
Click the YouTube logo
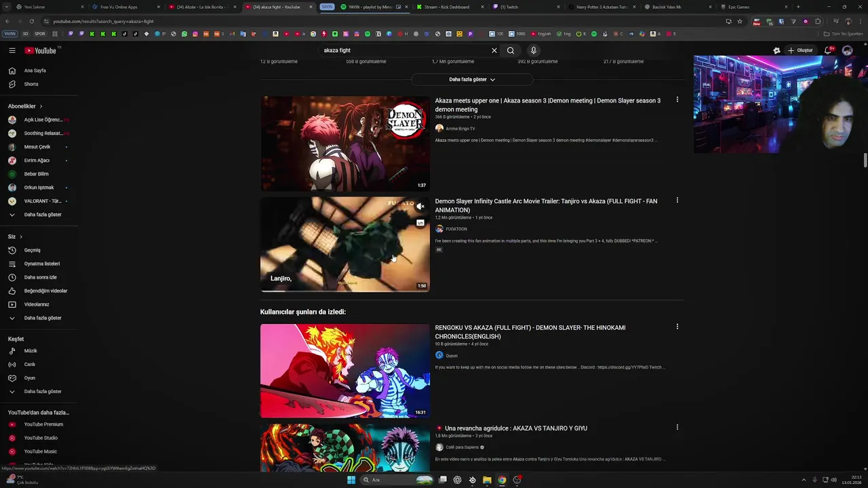pyautogui.click(x=41, y=50)
